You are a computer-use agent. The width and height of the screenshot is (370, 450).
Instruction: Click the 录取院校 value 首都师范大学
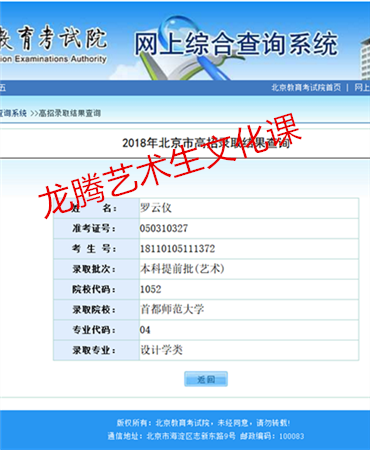coord(172,309)
